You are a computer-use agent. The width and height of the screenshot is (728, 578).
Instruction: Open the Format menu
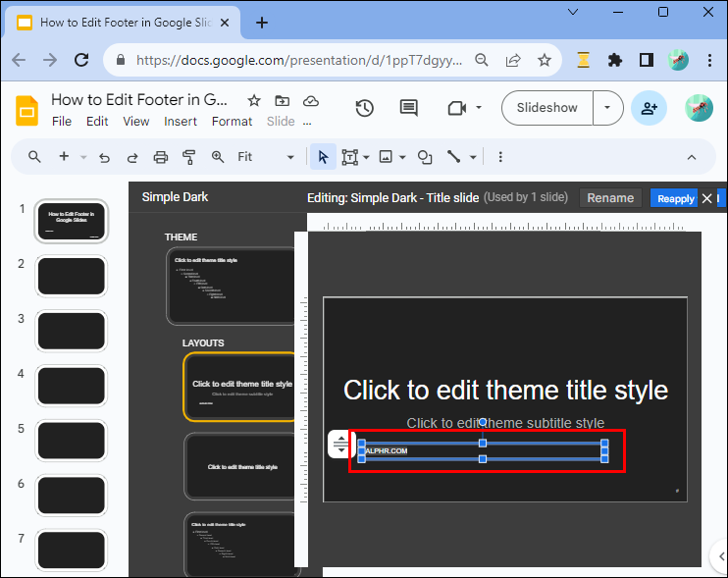(x=232, y=122)
